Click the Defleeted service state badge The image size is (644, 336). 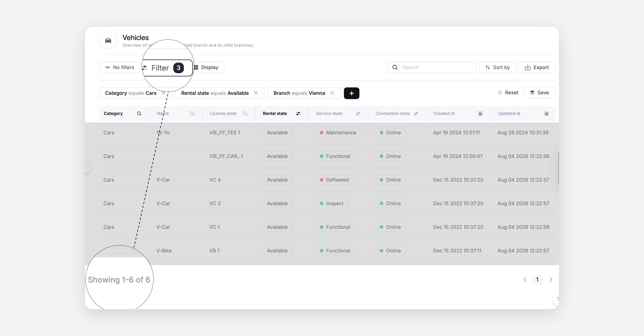[x=334, y=180]
